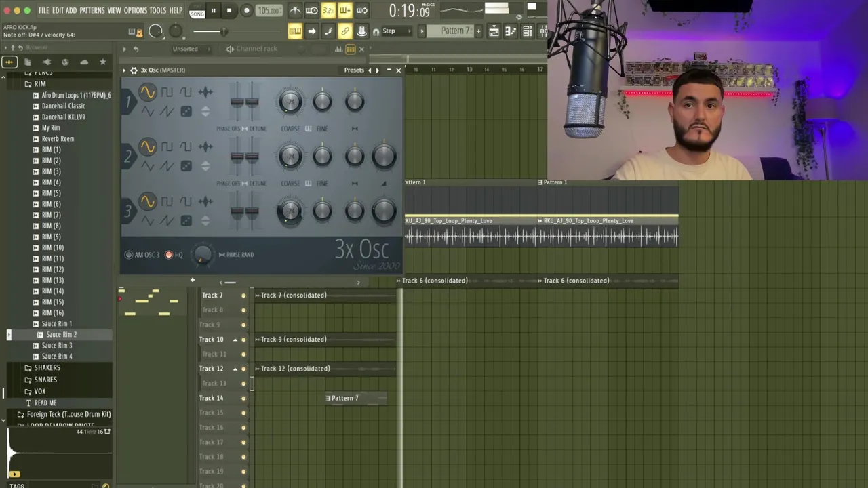Image resolution: width=868 pixels, height=488 pixels.
Task: Click the oscillator 1 phase offset slider
Action: (237, 103)
